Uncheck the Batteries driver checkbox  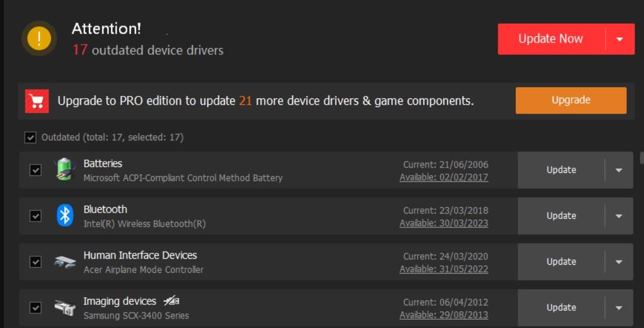(36, 170)
